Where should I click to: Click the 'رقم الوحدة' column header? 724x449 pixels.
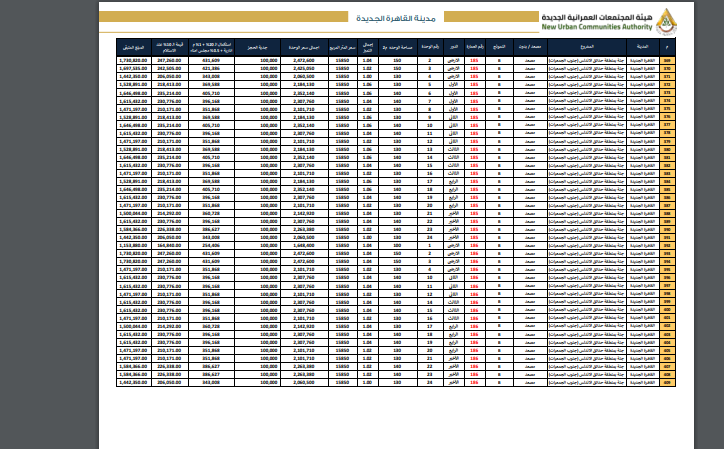coord(430,47)
